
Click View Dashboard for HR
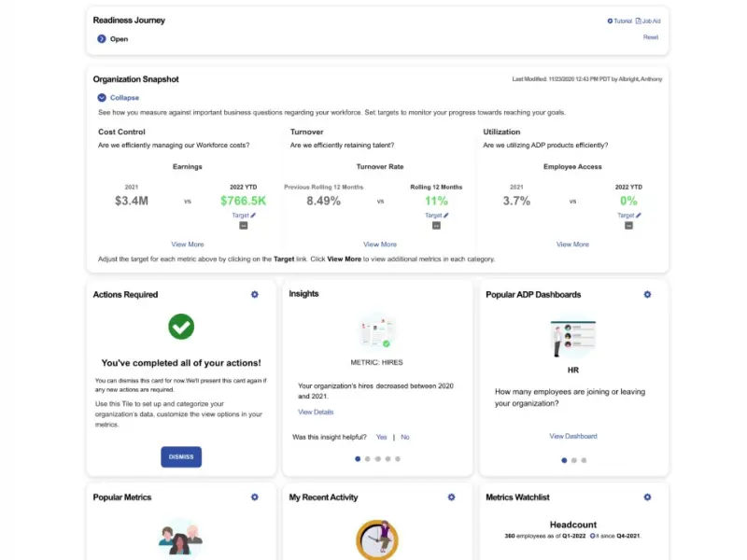tap(573, 436)
